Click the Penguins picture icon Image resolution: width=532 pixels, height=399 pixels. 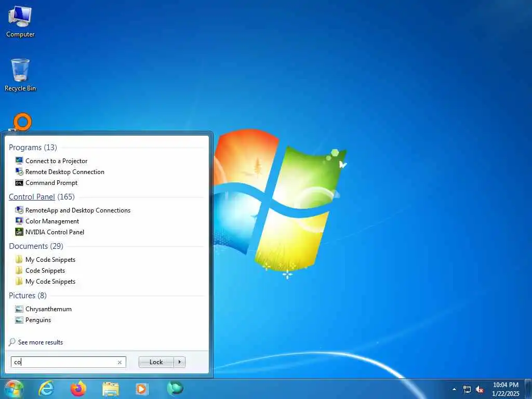(19, 320)
